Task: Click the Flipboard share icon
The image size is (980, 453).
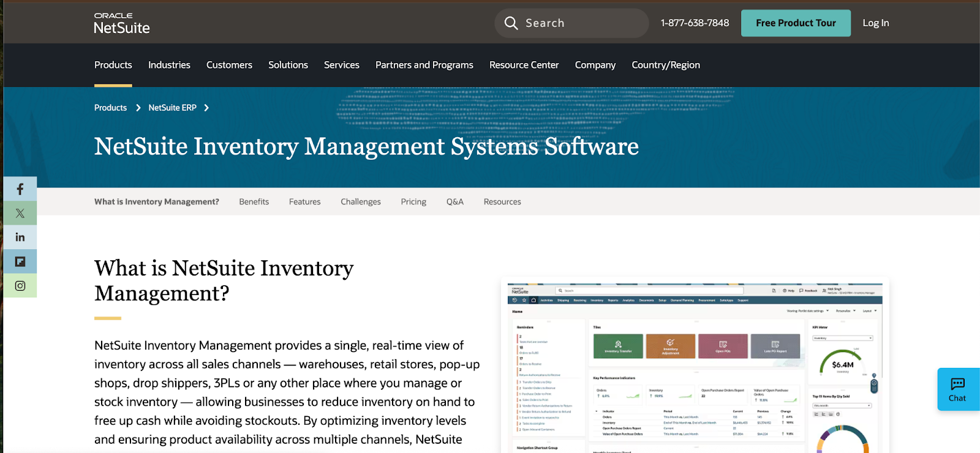Action: (x=20, y=261)
